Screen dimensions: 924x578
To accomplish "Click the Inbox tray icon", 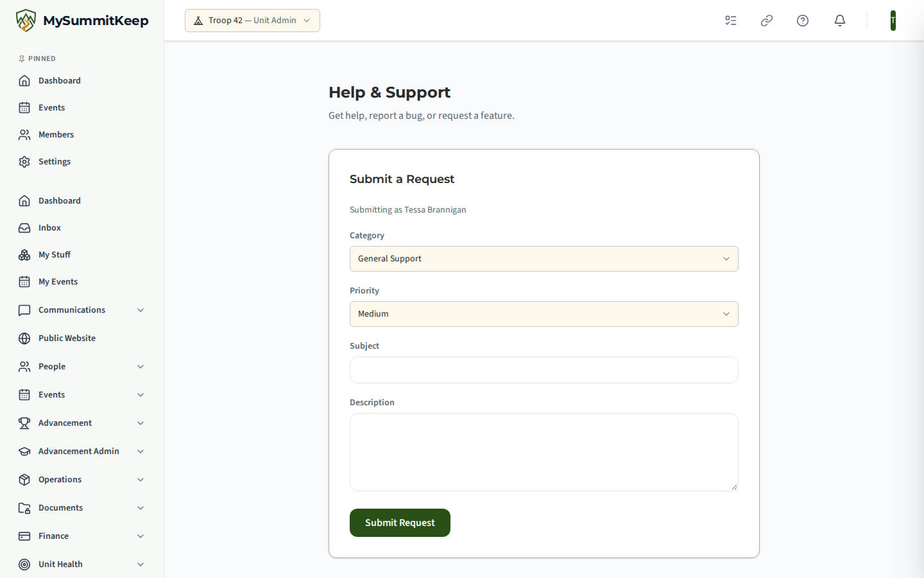I will pyautogui.click(x=24, y=228).
